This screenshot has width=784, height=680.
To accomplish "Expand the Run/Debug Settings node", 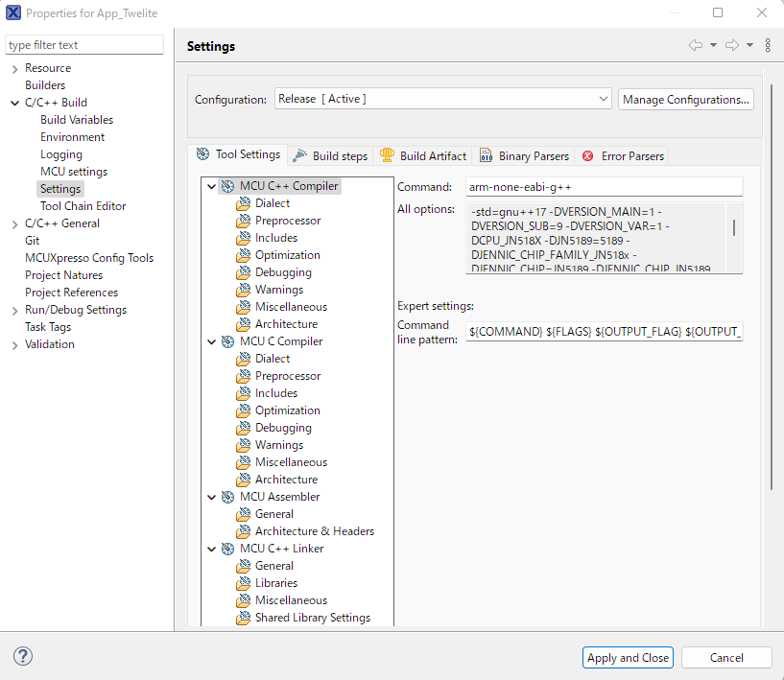I will tap(15, 311).
